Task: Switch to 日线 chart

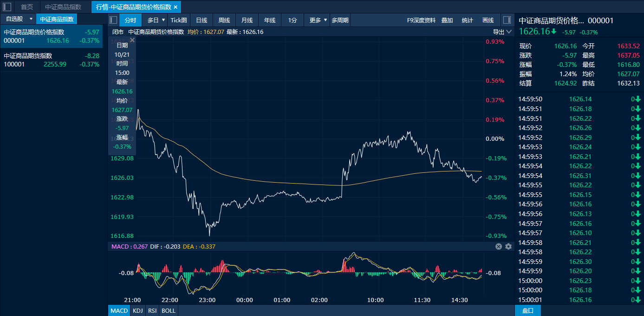Action: (x=202, y=20)
